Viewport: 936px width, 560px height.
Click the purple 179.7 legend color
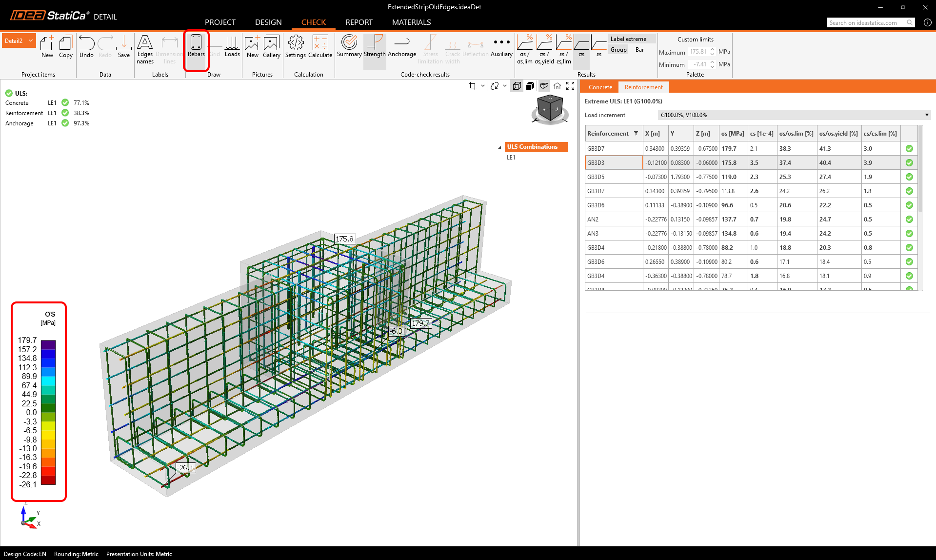click(48, 344)
